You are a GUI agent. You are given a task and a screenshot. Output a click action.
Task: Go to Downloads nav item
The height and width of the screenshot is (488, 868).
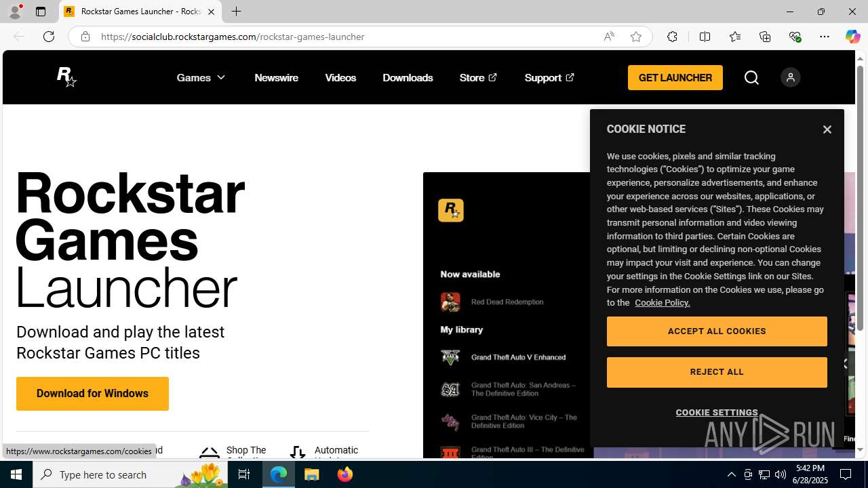[x=408, y=77]
